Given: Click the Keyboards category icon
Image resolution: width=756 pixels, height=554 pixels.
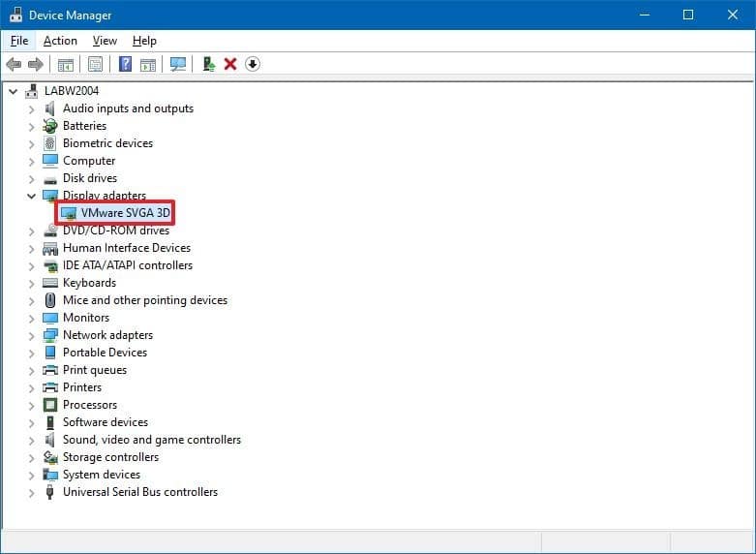Looking at the screenshot, I should click(50, 283).
